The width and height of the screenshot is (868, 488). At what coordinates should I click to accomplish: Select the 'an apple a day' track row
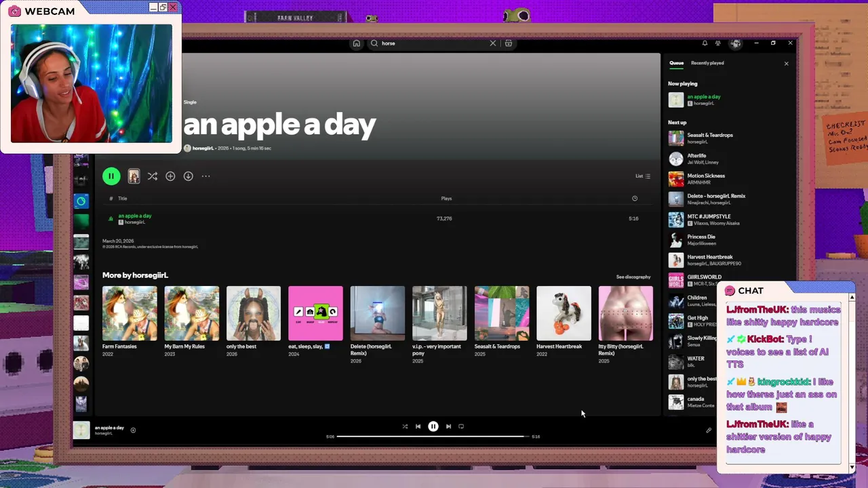coord(376,219)
